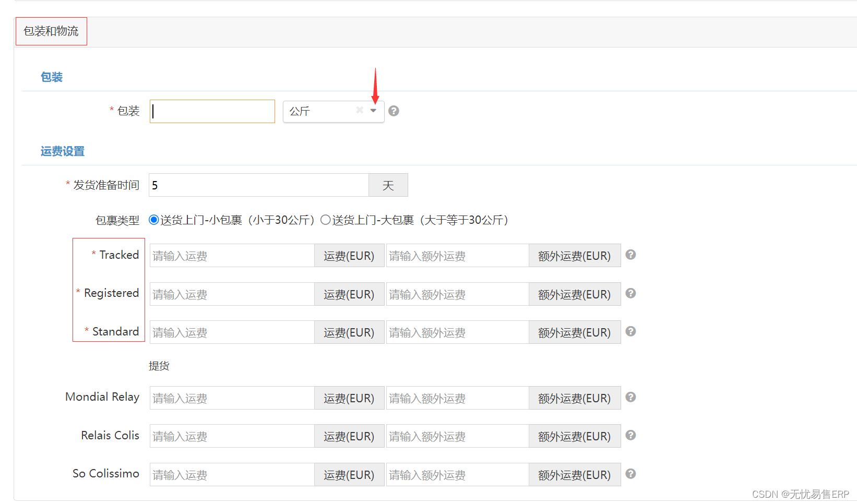Click the 天 unit addon label
Image resolution: width=857 pixels, height=504 pixels.
[x=388, y=185]
